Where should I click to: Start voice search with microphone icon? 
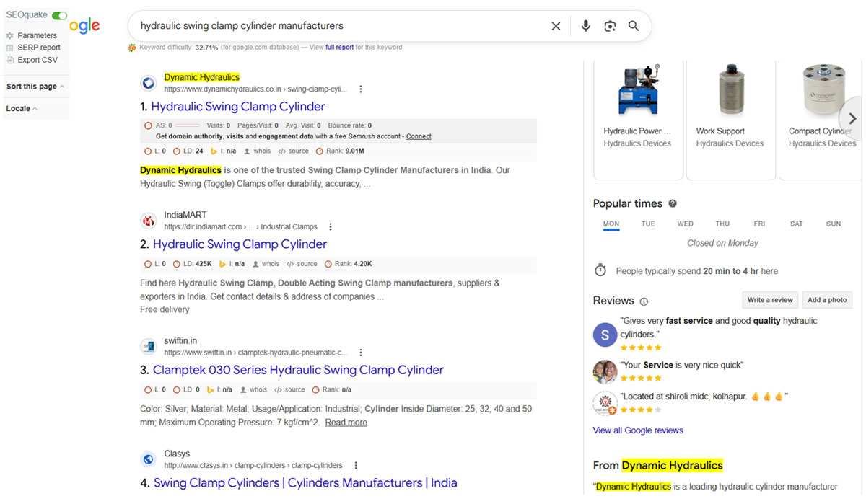pyautogui.click(x=585, y=26)
